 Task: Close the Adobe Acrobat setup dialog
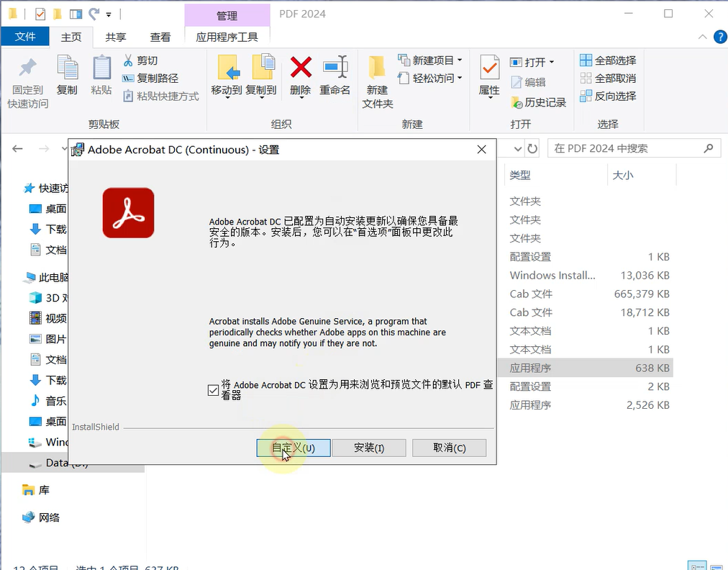(481, 150)
